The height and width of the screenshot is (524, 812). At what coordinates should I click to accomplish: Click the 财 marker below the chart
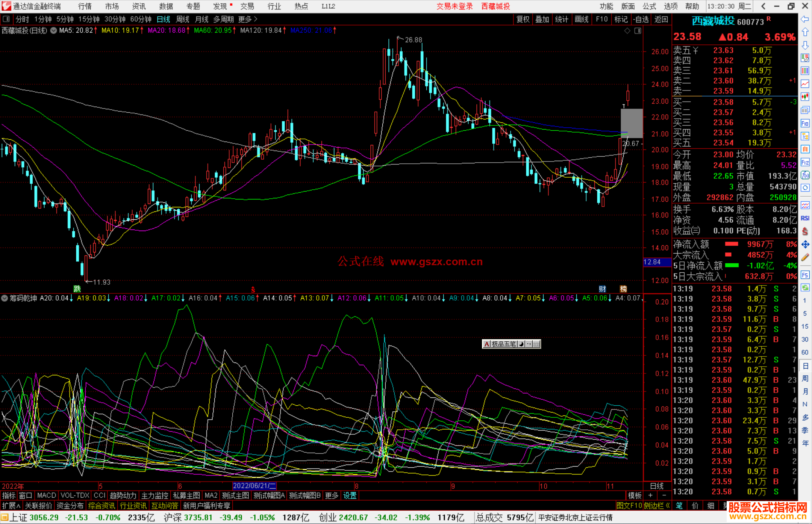point(602,289)
